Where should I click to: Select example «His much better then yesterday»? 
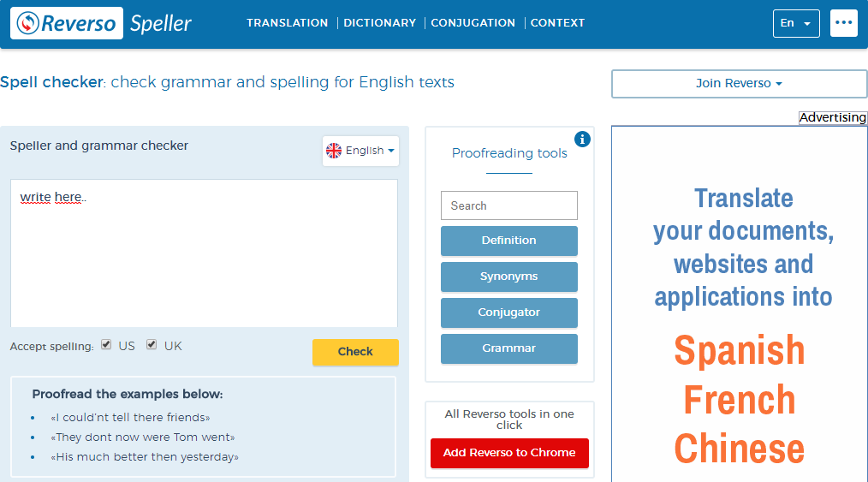[x=145, y=457]
